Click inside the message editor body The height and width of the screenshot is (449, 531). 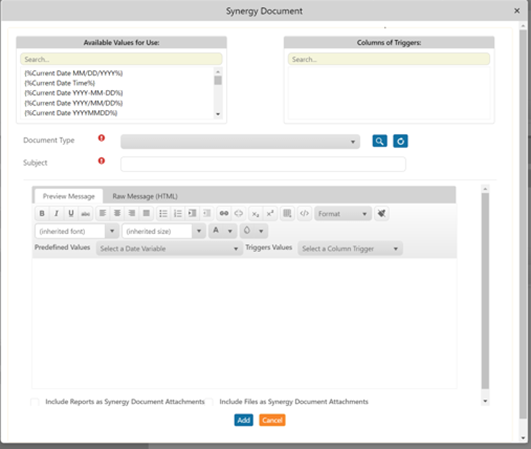click(x=244, y=323)
